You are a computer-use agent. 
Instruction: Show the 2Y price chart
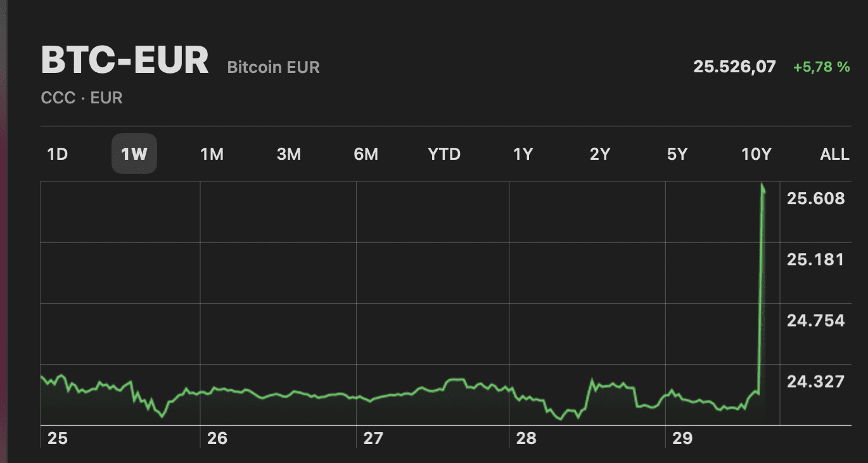(600, 154)
